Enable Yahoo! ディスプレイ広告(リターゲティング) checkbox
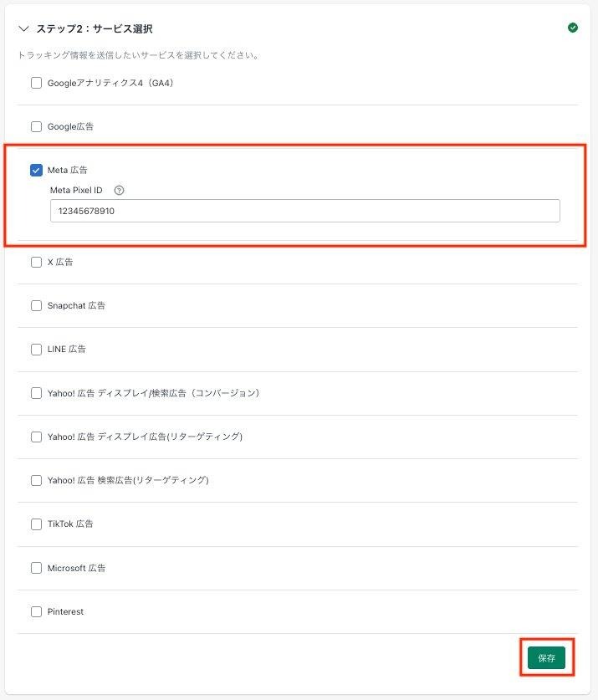The height and width of the screenshot is (700, 598). 36,437
